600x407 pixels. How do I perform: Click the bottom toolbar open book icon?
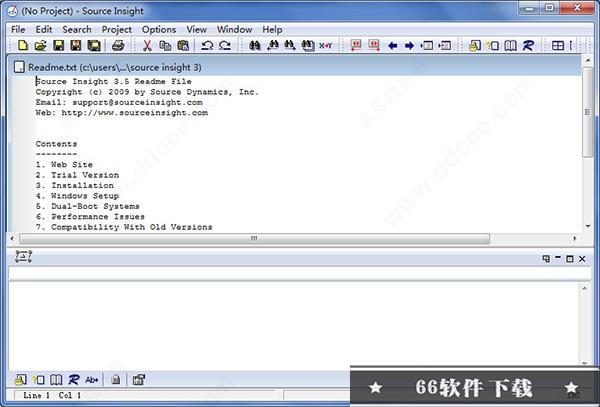point(56,379)
